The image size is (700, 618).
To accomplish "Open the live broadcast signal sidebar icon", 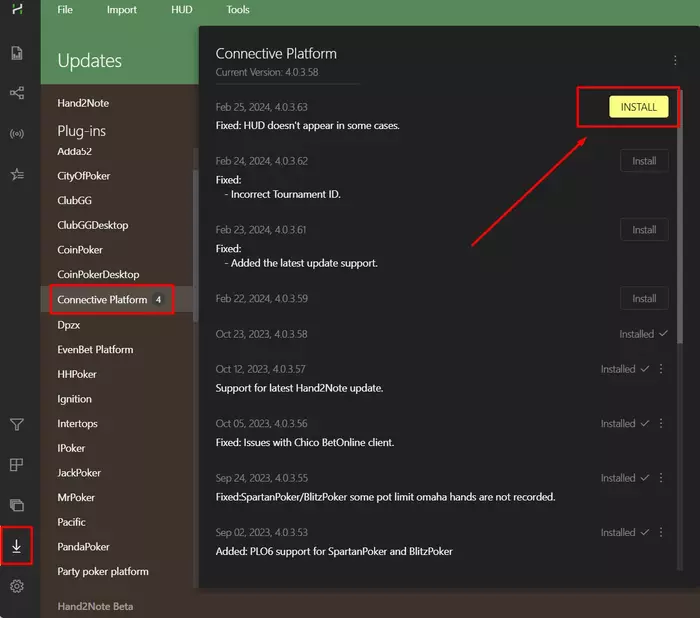I will [17, 134].
